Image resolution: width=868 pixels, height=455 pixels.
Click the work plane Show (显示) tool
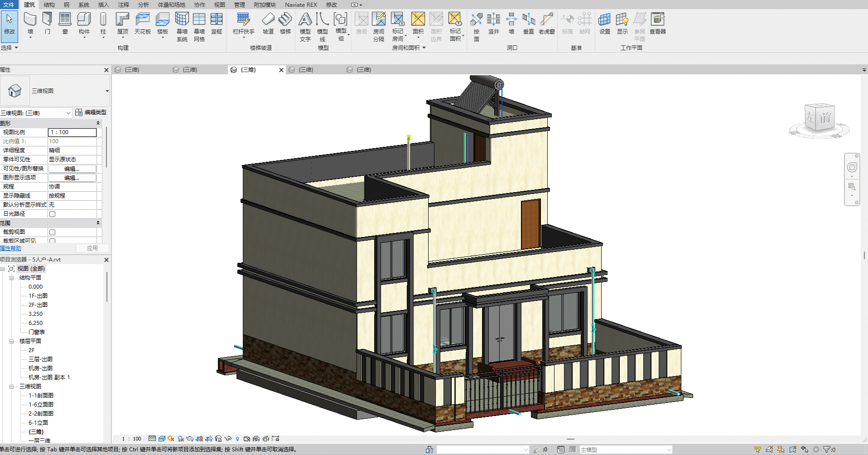(x=622, y=24)
